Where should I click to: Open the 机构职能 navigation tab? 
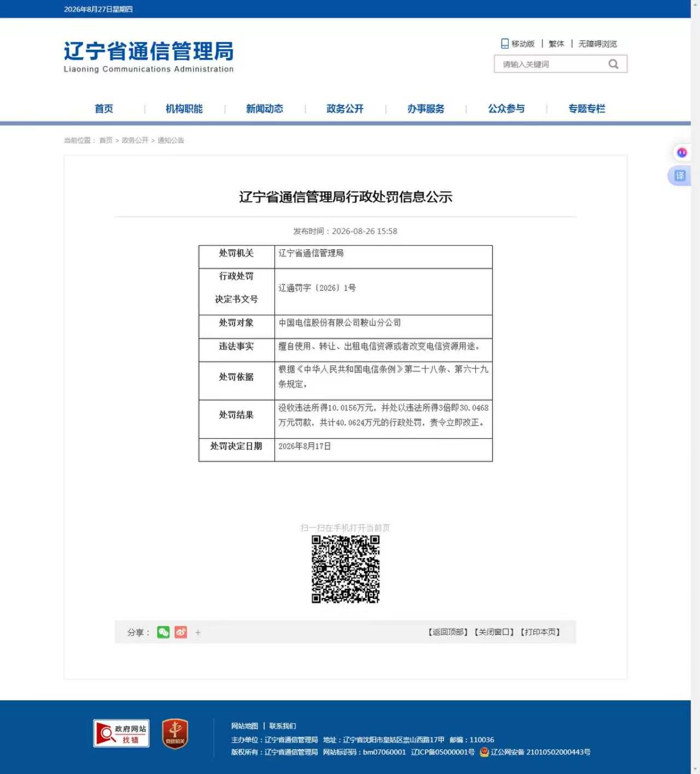coord(184,109)
